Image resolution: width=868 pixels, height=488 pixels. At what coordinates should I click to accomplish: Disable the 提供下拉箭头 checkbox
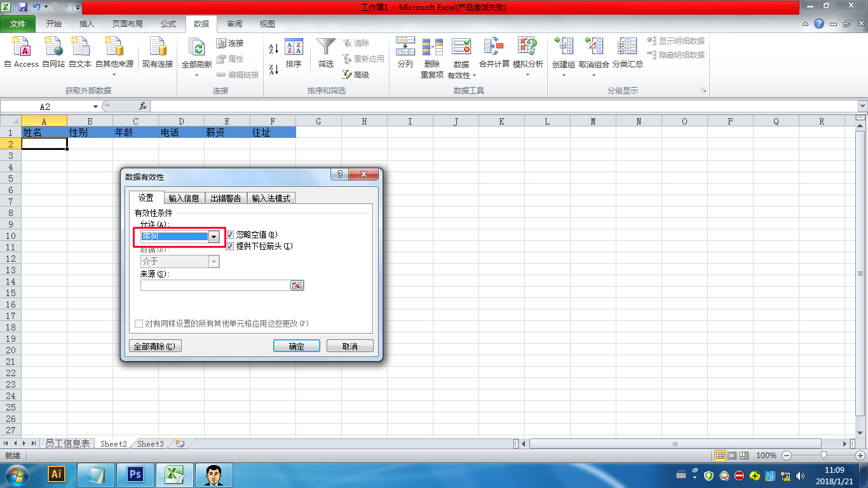[x=229, y=247]
